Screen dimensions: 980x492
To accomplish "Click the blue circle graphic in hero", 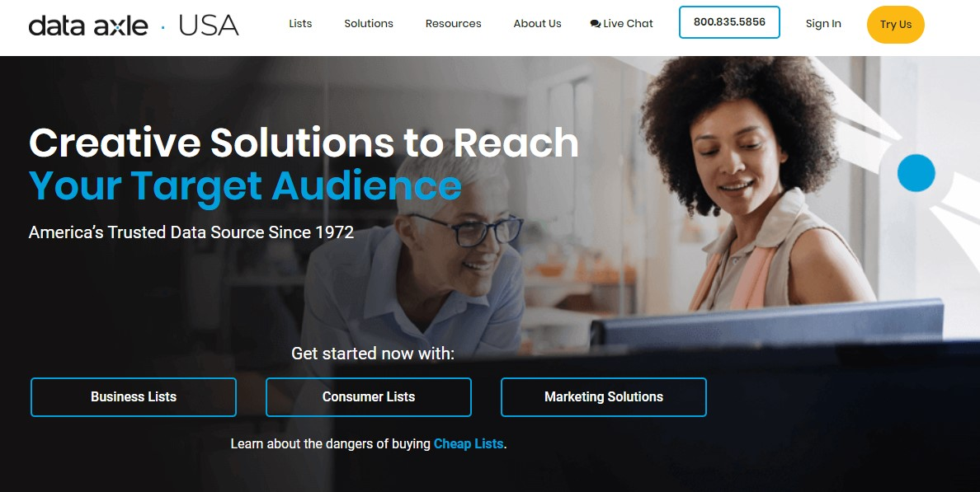I will 916,173.
